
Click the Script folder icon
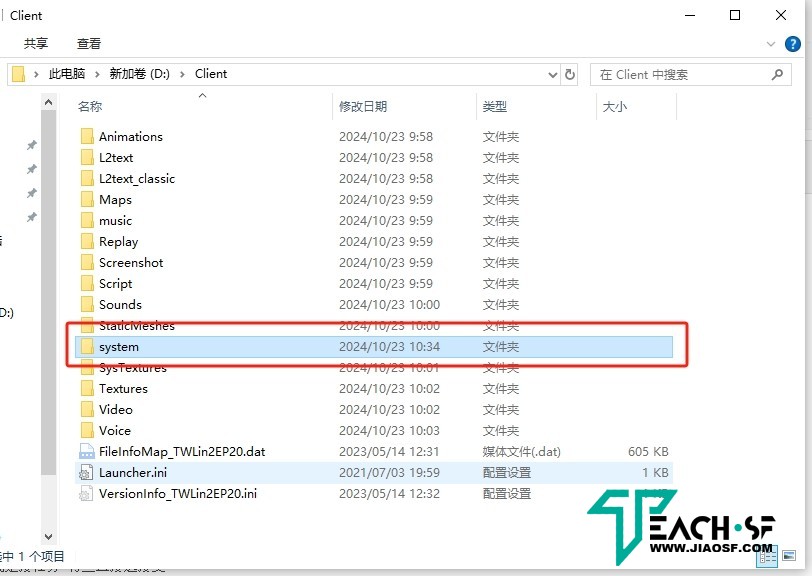click(x=87, y=284)
